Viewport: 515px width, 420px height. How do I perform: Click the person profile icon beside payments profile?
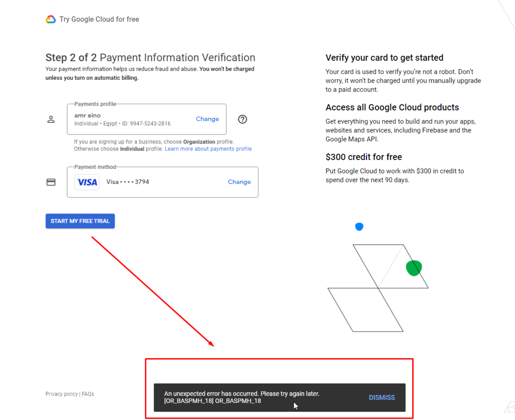(51, 119)
